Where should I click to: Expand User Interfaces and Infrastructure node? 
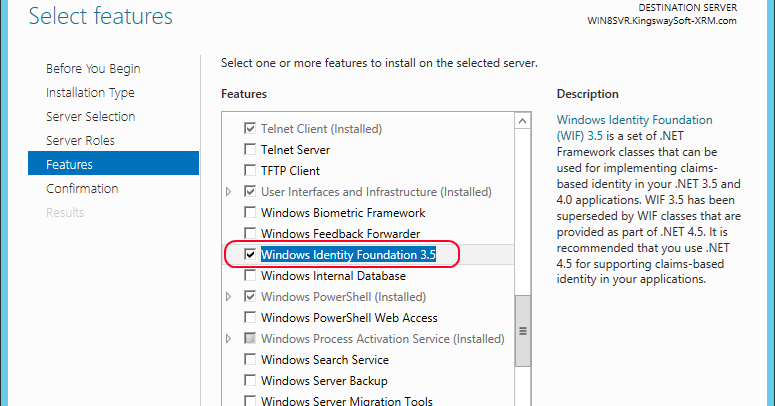pos(229,192)
